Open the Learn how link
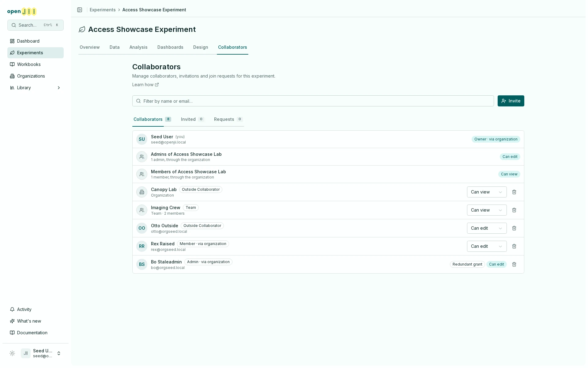588x368 pixels. click(145, 85)
